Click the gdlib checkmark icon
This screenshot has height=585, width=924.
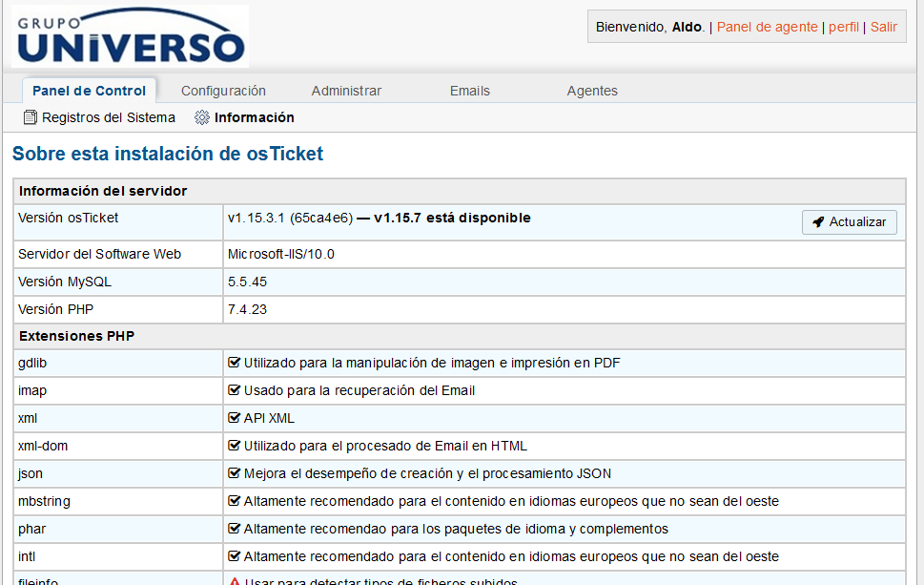[x=234, y=363]
